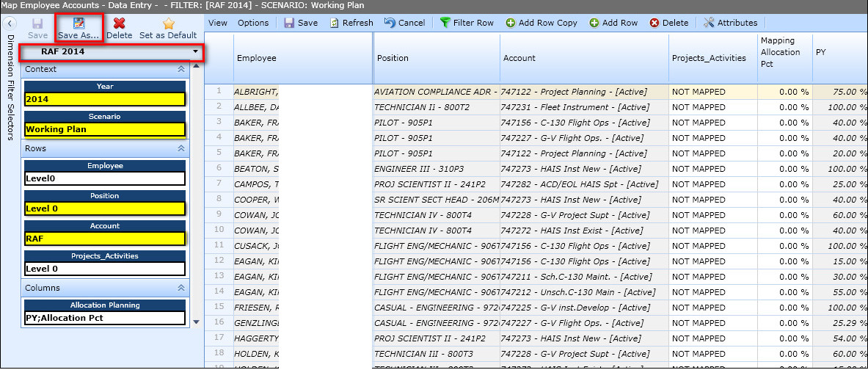868x370 pixels.
Task: Open the View menu
Action: tap(218, 23)
